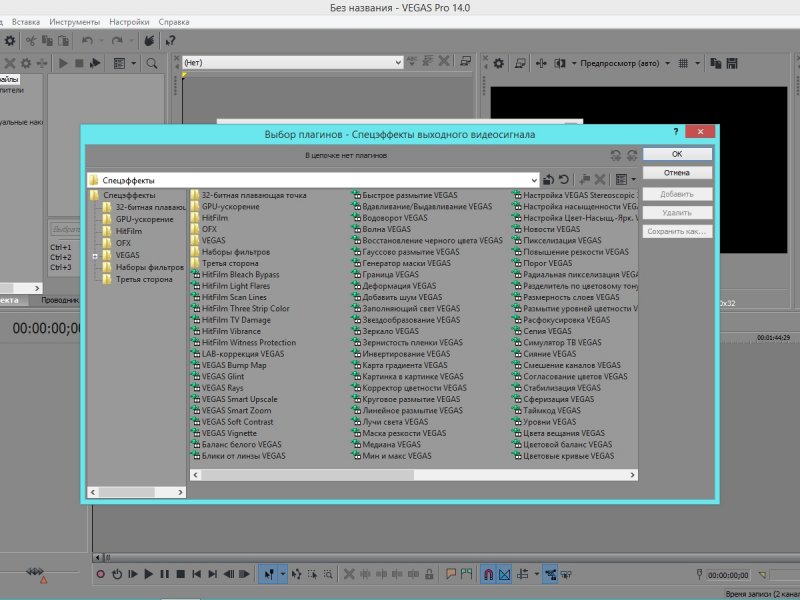Open the Настройки menu
This screenshot has height=600, width=800.
129,22
